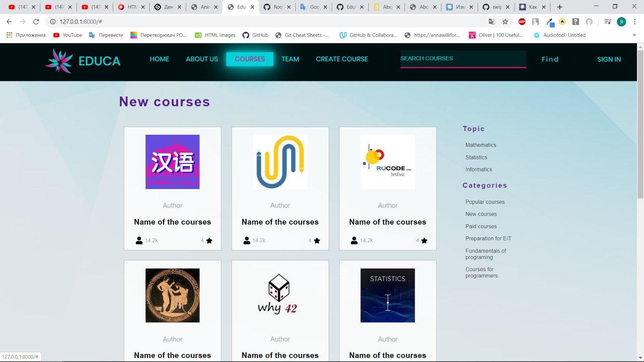Go to the TEAM page
The height and width of the screenshot is (362, 644).
tap(290, 59)
